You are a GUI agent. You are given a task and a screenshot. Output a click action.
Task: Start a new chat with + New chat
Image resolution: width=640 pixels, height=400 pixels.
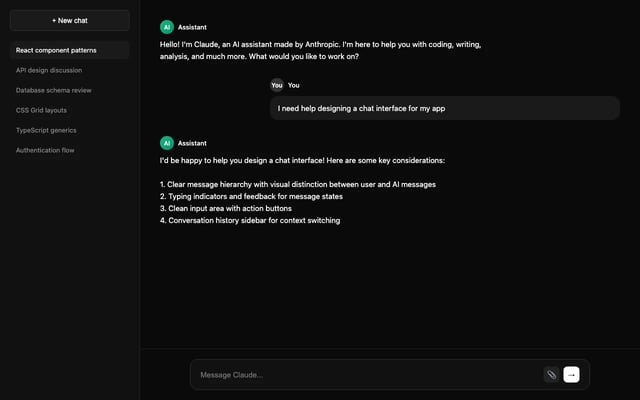[x=70, y=20]
